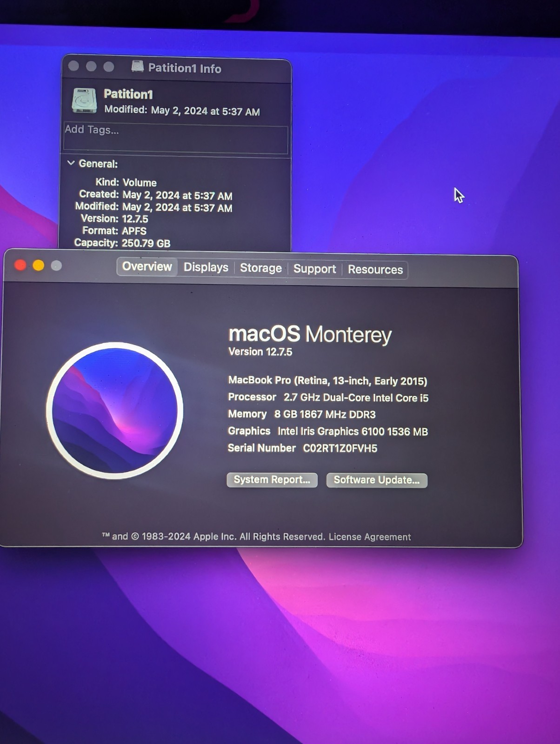Open the Storage tab
Viewport: 560px width, 744px height.
pyautogui.click(x=260, y=268)
